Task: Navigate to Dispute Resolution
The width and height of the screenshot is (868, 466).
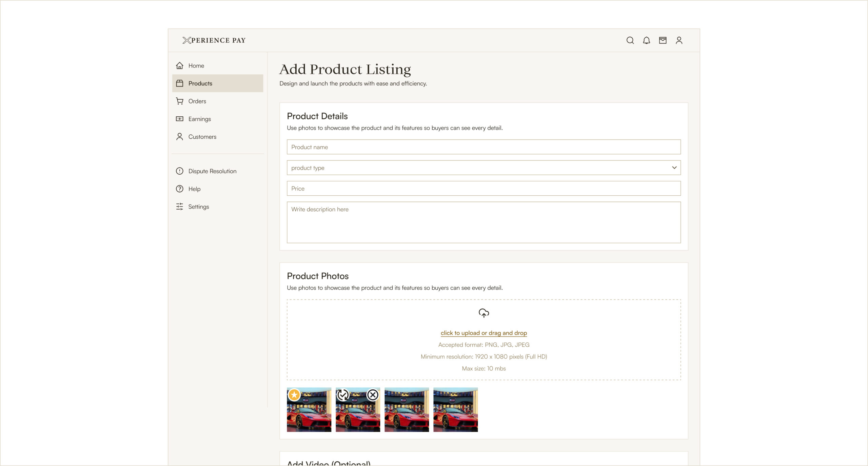Action: (212, 171)
